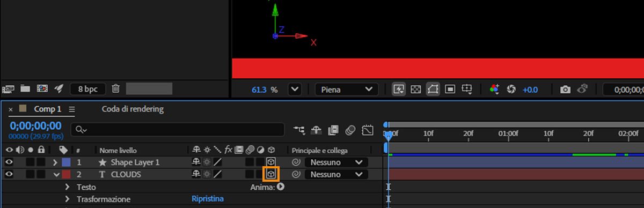Expand the Testo property group
Viewport: 644px width, 208px height.
[x=67, y=187]
